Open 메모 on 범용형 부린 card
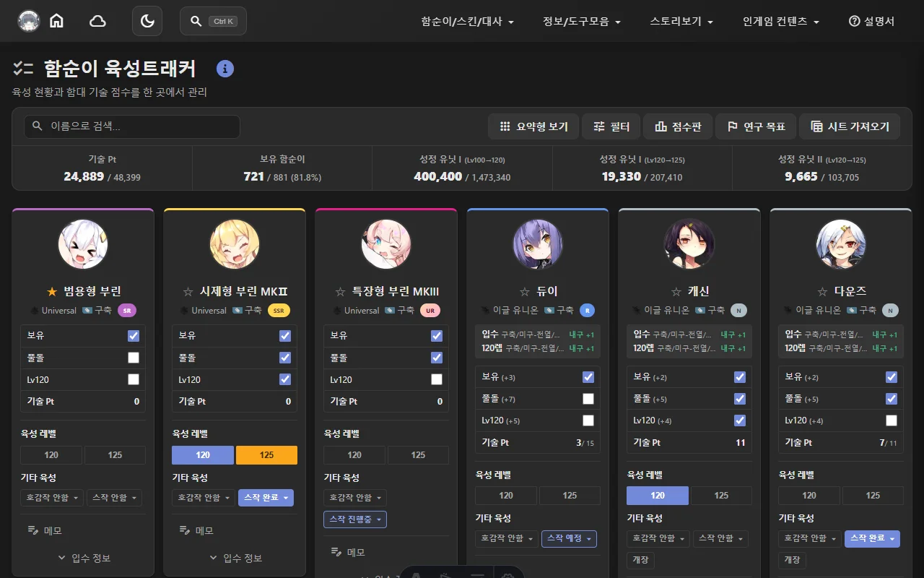This screenshot has width=924, height=578. pyautogui.click(x=45, y=530)
